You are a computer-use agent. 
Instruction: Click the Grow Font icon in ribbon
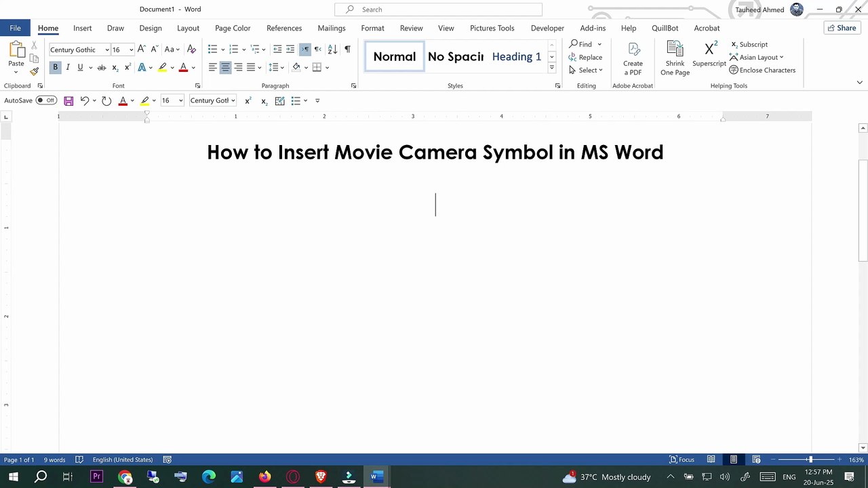click(141, 49)
